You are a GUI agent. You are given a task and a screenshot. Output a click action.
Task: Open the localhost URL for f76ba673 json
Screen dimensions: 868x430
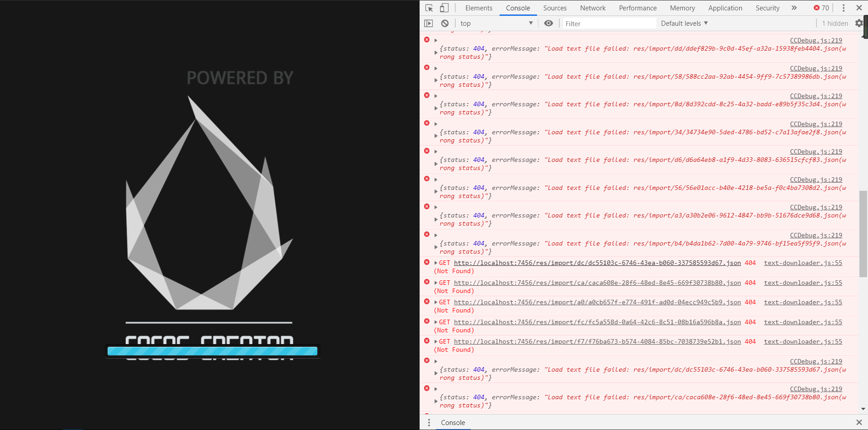pyautogui.click(x=597, y=341)
